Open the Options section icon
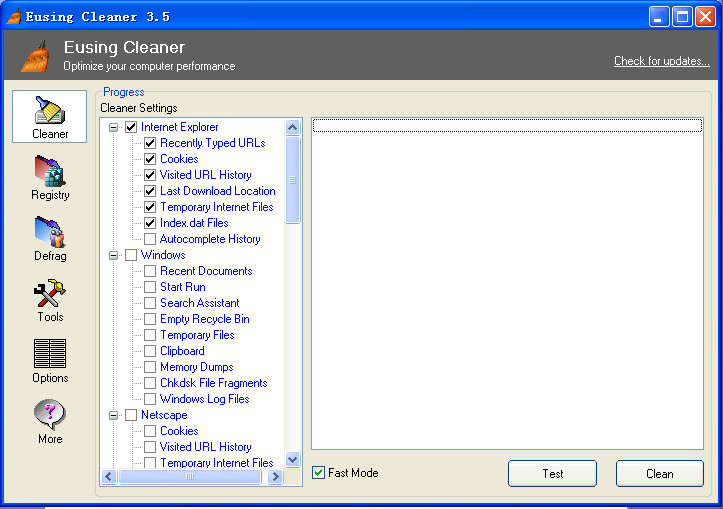 click(50, 361)
